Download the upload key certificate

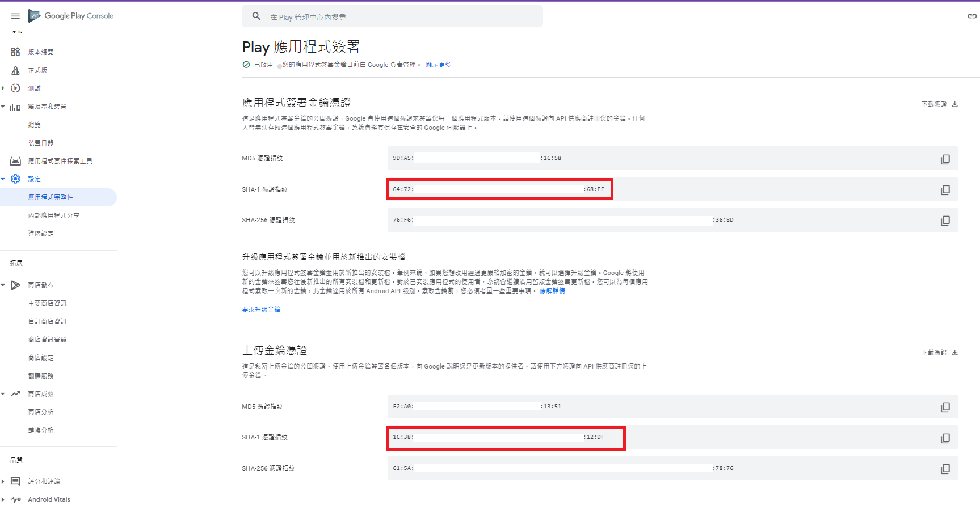point(940,353)
